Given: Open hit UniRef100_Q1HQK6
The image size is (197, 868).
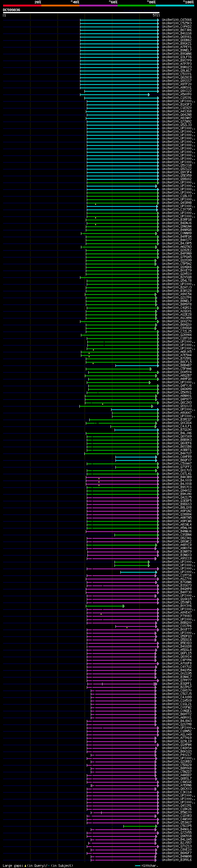Looking at the screenshot, I should [x=177, y=267].
